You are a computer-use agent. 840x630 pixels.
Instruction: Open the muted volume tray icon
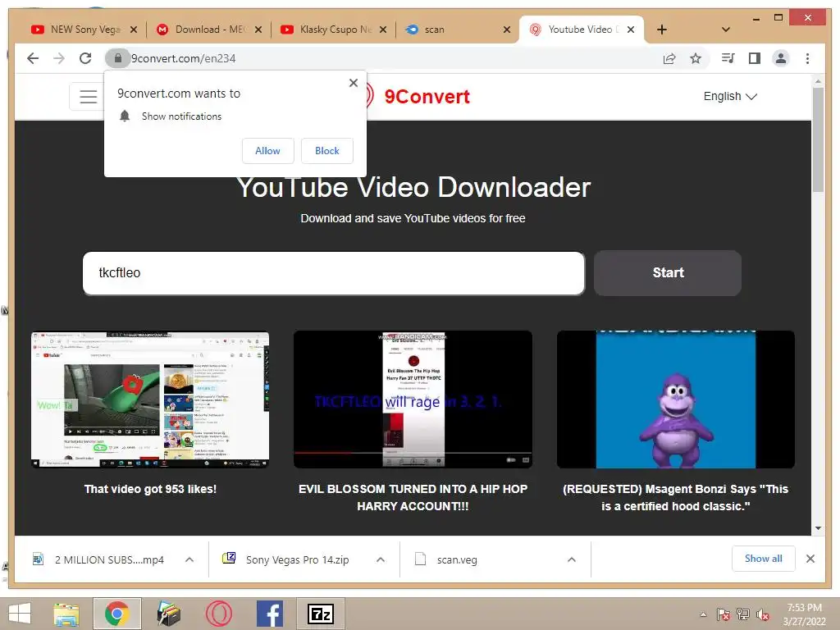(763, 614)
